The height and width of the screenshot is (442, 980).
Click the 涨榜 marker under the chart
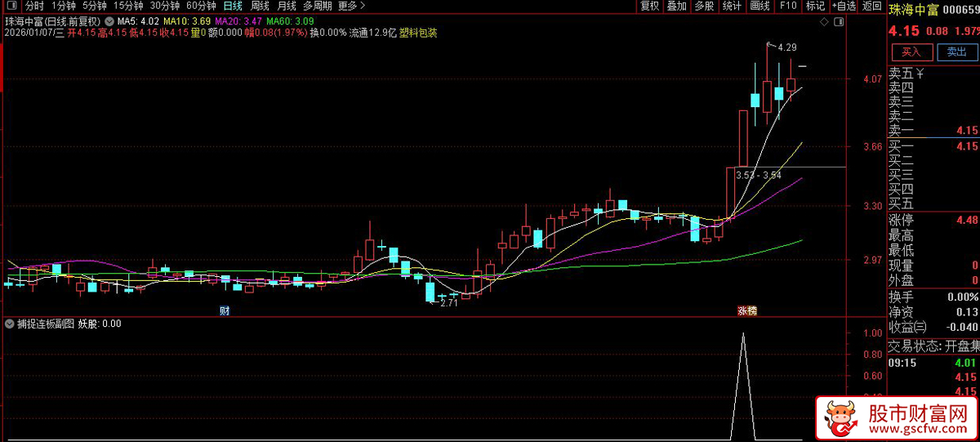click(x=747, y=310)
